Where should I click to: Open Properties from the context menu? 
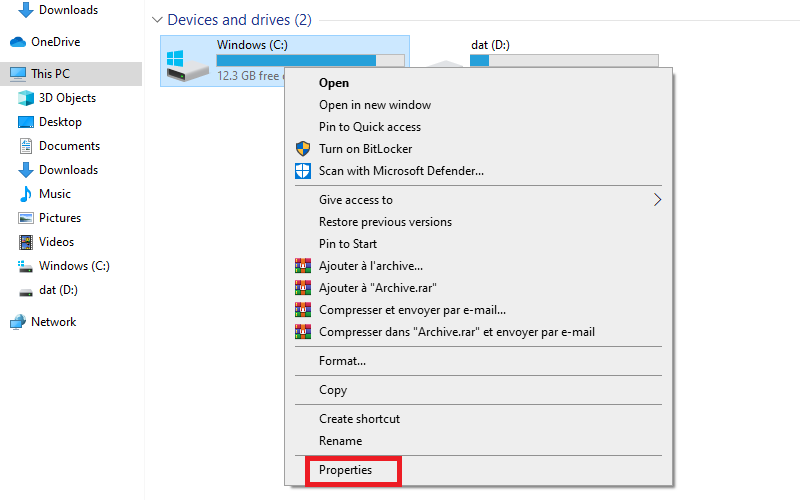(x=345, y=470)
